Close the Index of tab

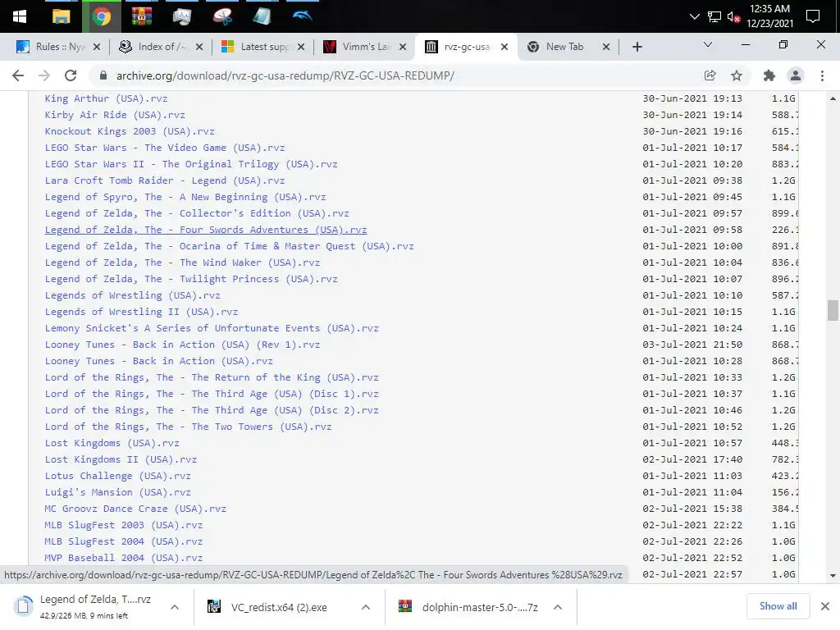(199, 47)
